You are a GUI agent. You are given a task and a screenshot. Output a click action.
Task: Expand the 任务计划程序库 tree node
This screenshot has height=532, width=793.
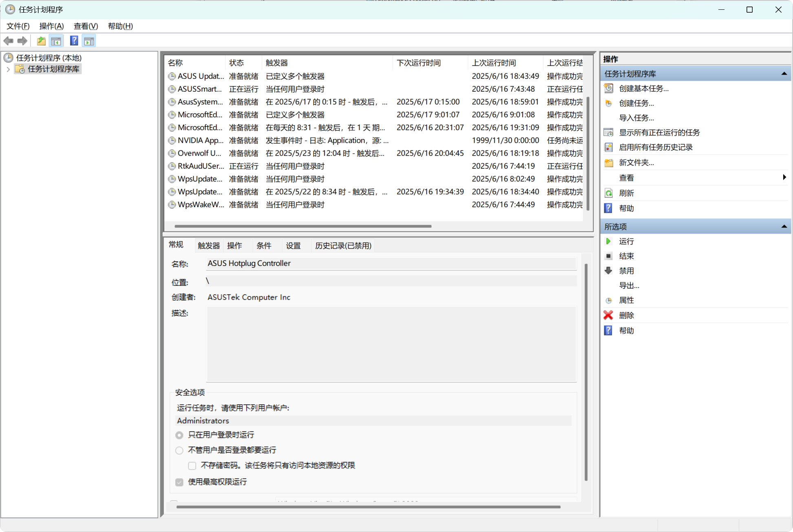8,69
